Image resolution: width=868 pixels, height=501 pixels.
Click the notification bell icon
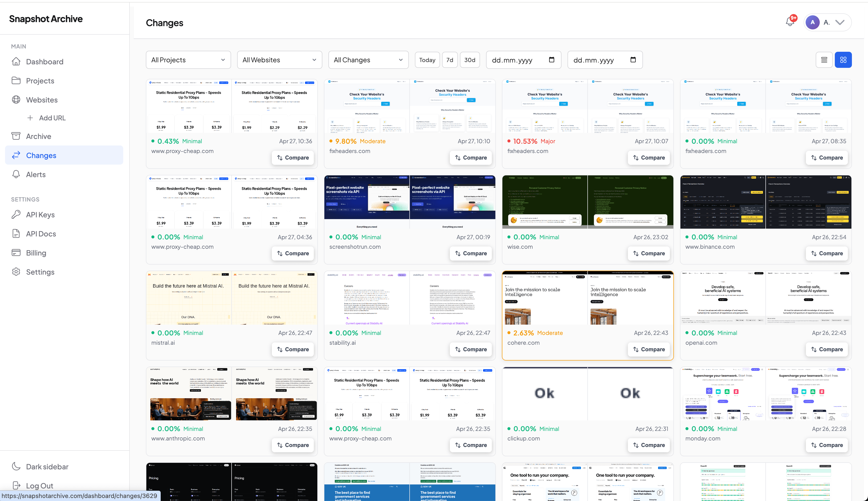pyautogui.click(x=790, y=22)
